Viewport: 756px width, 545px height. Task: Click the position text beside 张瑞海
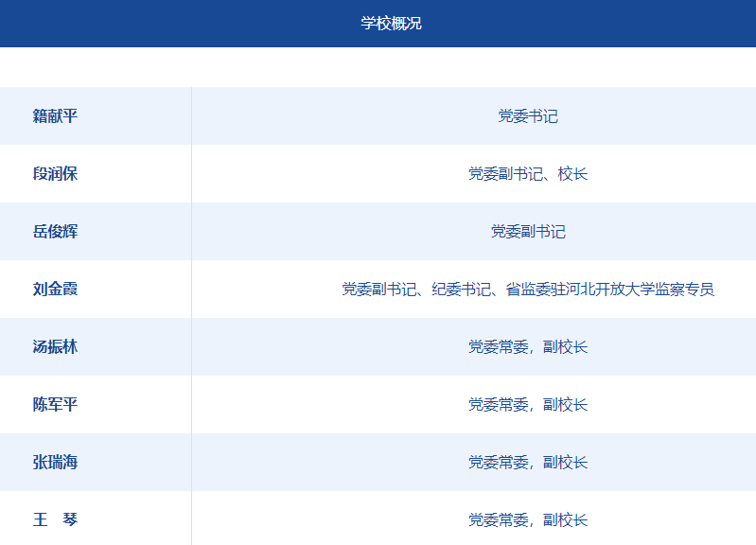(x=528, y=463)
